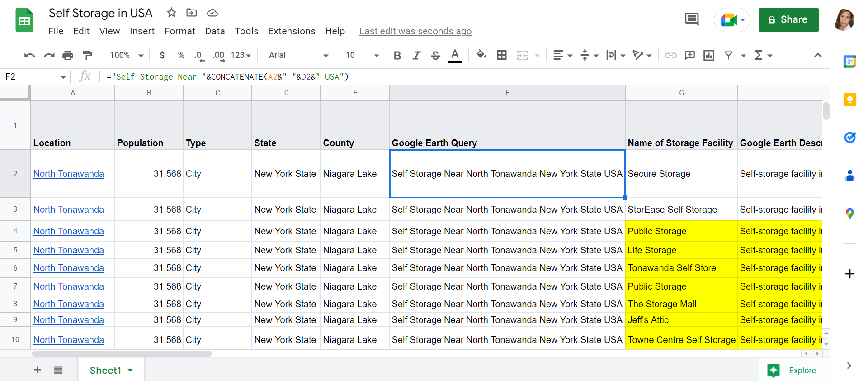Open the borders tool

tap(501, 55)
